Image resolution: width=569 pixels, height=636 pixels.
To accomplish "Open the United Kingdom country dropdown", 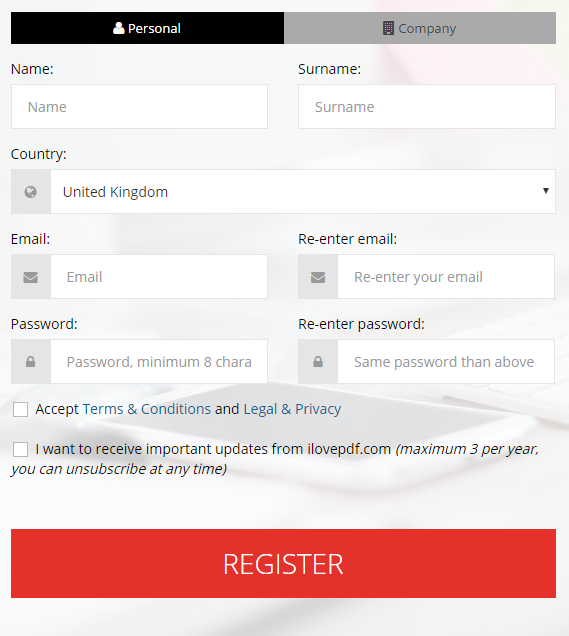I will tap(303, 191).
